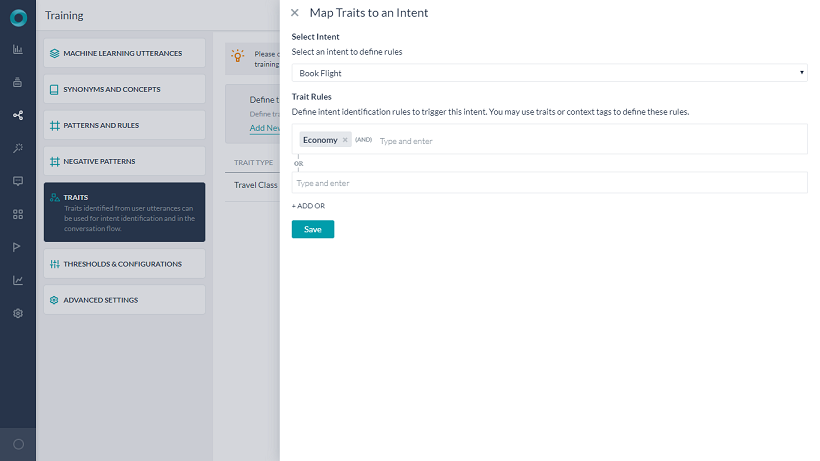This screenshot has width=820, height=461.
Task: Click the TRAIT TYPE column header
Action: tap(254, 163)
